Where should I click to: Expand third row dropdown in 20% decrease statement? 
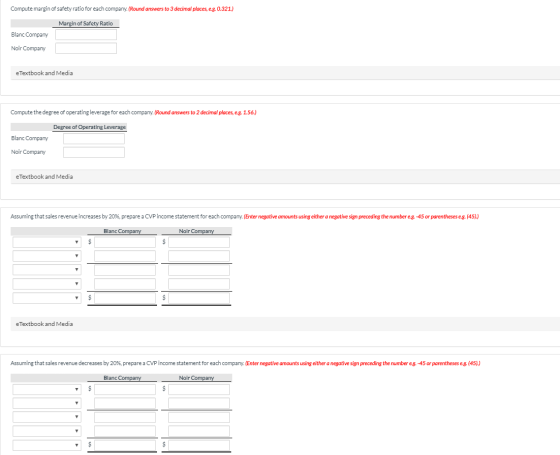[x=47, y=417]
